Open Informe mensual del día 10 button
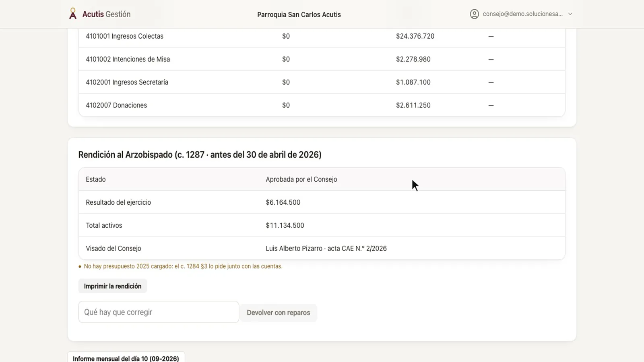 tap(126, 358)
